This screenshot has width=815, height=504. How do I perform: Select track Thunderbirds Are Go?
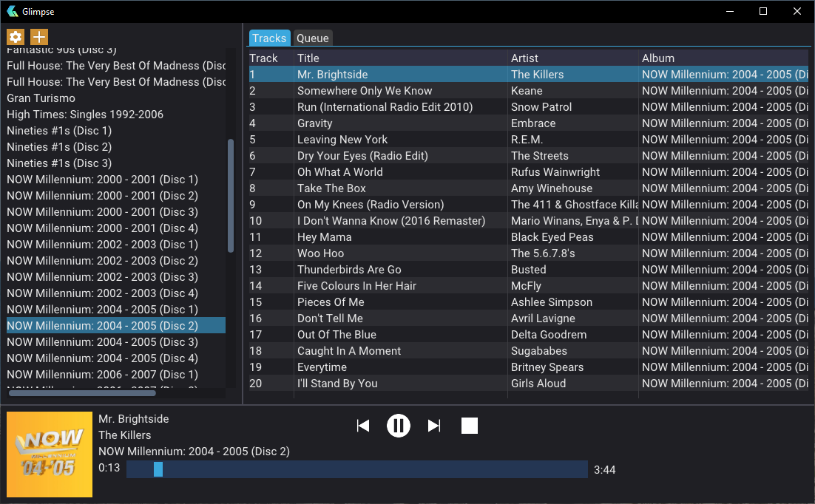click(x=529, y=270)
